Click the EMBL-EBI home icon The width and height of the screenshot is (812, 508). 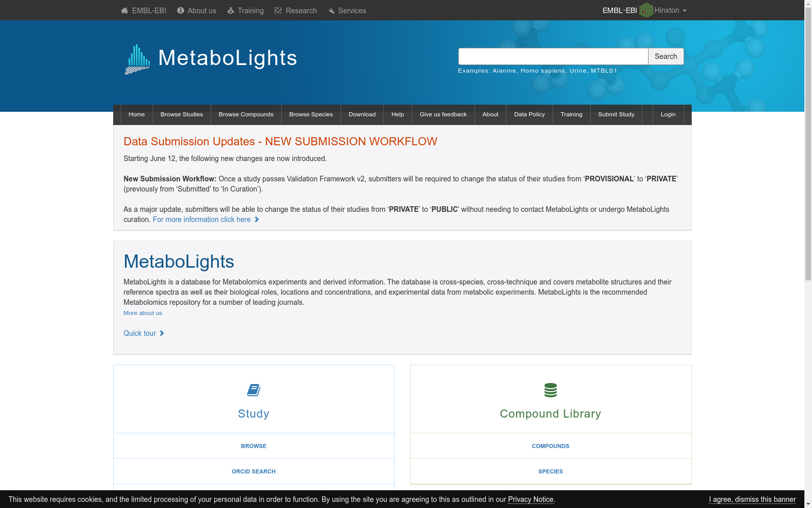pyautogui.click(x=124, y=11)
